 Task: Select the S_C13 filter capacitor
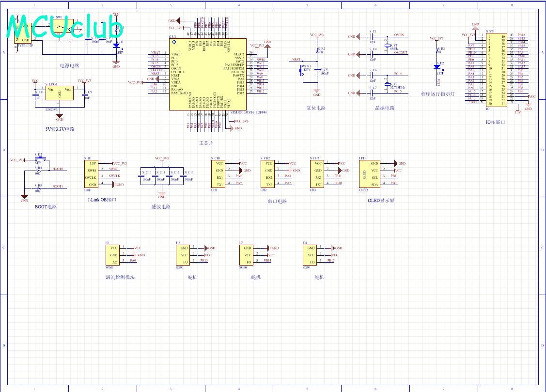pos(183,176)
